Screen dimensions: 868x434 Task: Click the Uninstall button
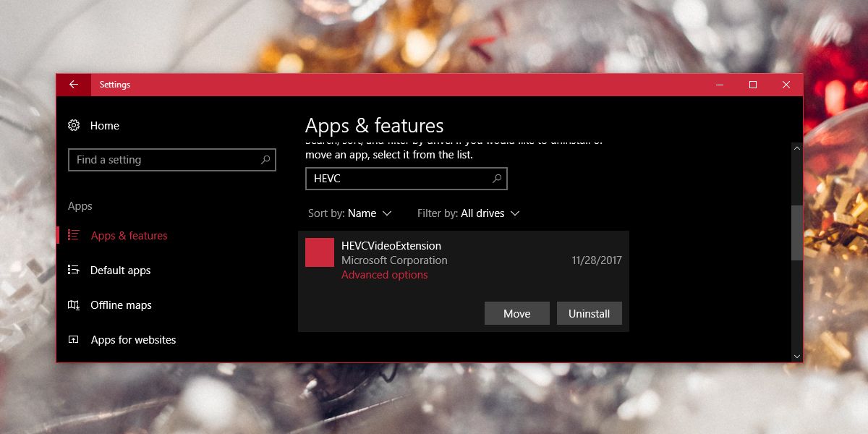590,313
